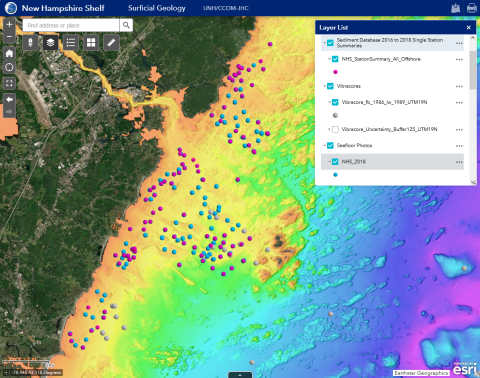Open the Legend list icon

(x=71, y=43)
